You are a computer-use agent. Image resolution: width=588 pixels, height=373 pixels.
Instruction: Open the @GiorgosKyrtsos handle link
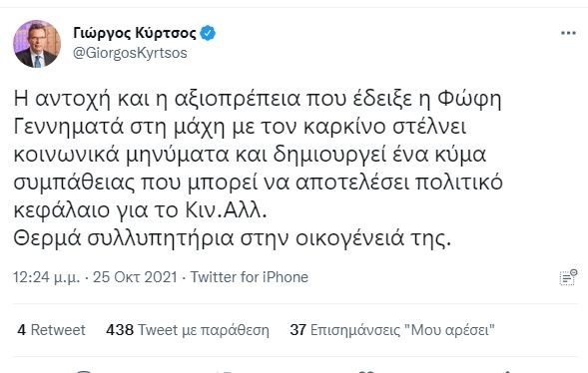(x=130, y=53)
